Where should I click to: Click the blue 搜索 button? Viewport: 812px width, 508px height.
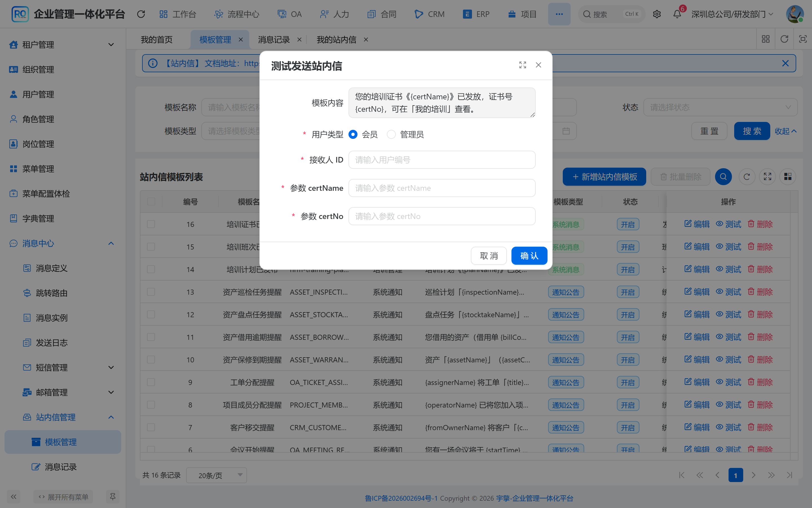point(752,131)
